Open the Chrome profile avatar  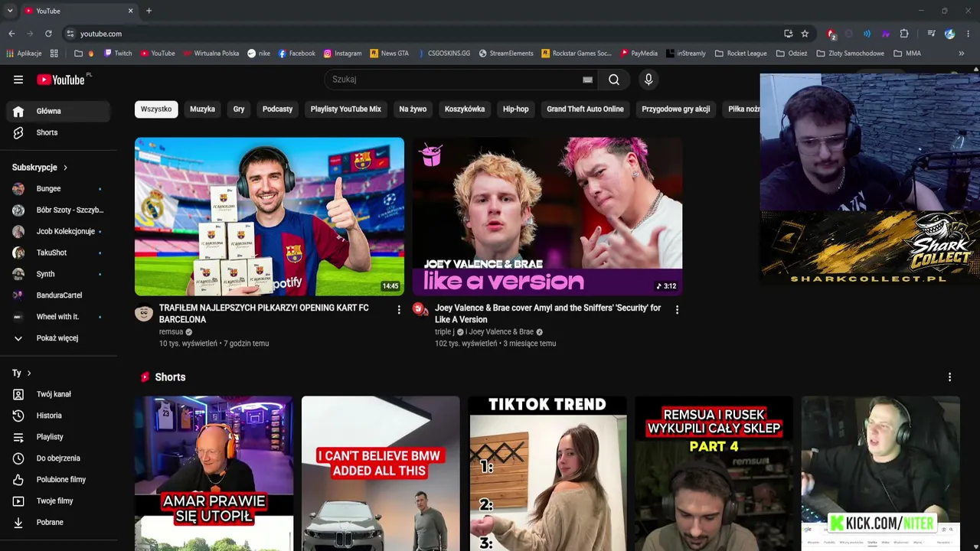click(950, 34)
